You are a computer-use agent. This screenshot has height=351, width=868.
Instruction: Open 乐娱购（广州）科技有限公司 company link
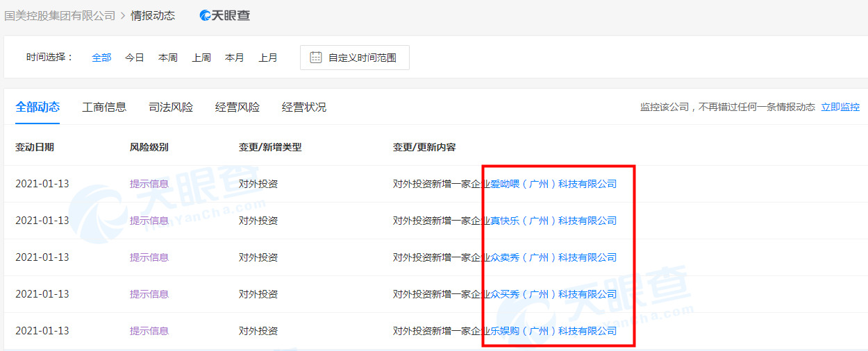pos(553,331)
